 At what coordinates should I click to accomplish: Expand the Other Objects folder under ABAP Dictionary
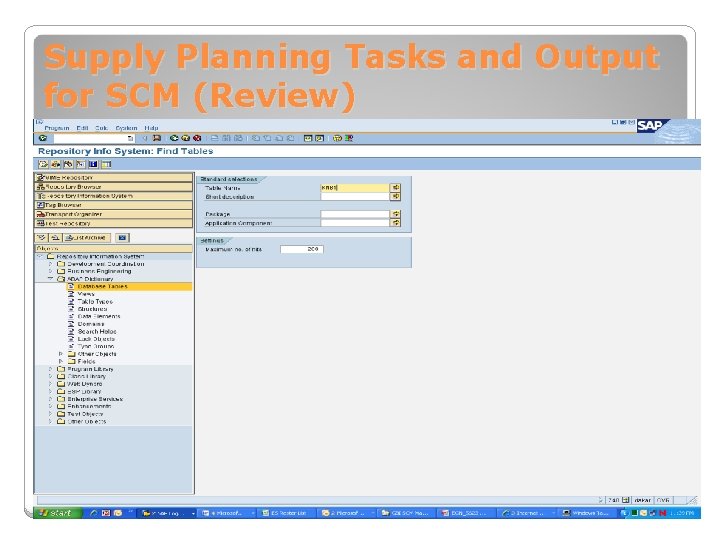[x=61, y=354]
